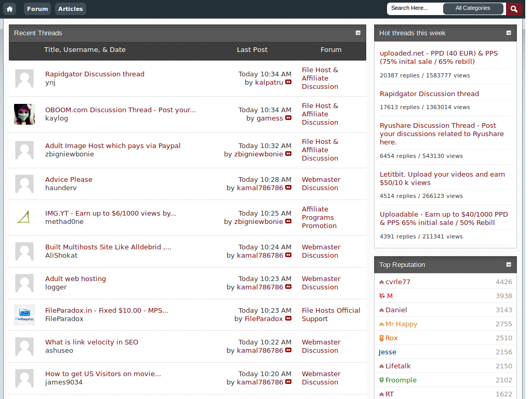
Task: View Jesse's profile in Top Reputation
Action: [388, 352]
